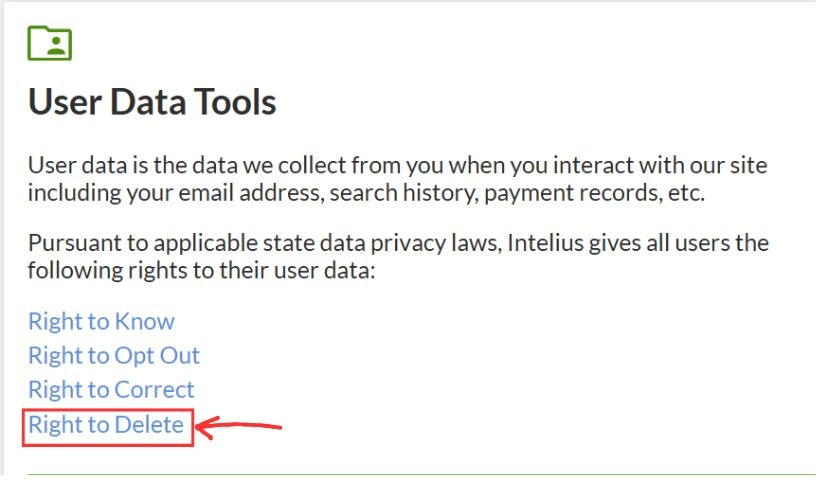Screen dimensions: 830x481
Task: Select the Right to Correct link
Action: [x=111, y=390]
